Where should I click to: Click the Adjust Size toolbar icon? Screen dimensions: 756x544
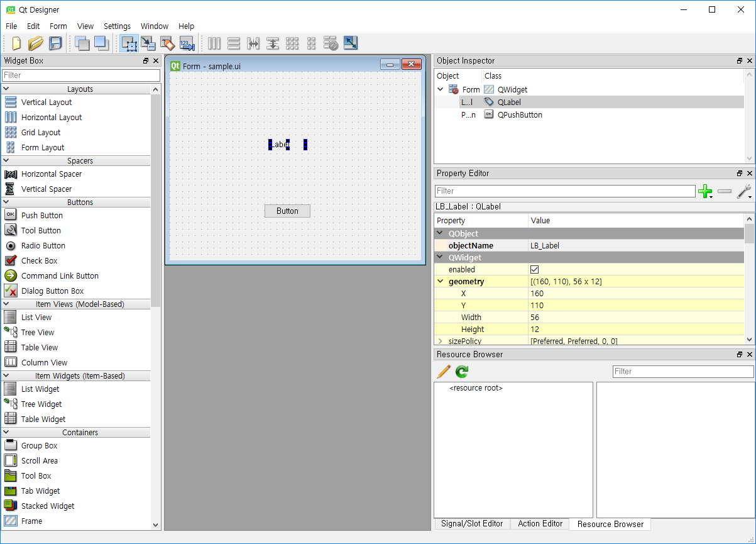(x=351, y=43)
